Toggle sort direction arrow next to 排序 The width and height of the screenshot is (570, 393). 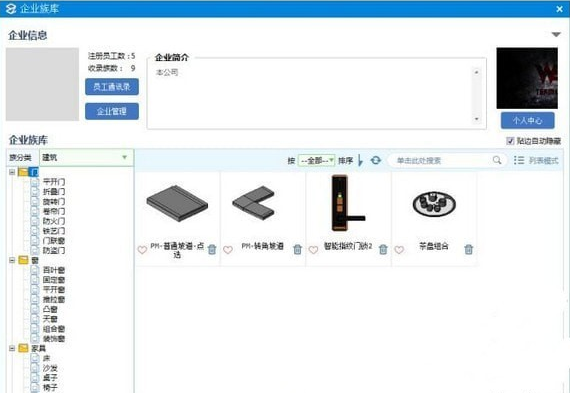click(360, 160)
